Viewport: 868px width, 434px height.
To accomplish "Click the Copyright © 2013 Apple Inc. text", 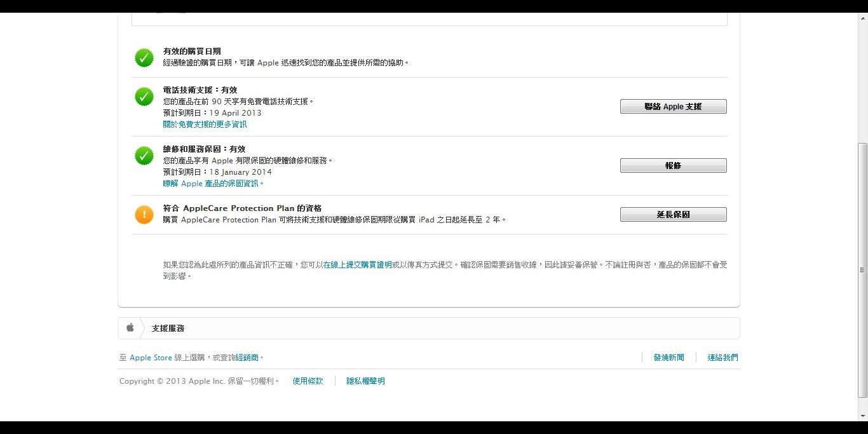I will pyautogui.click(x=172, y=381).
